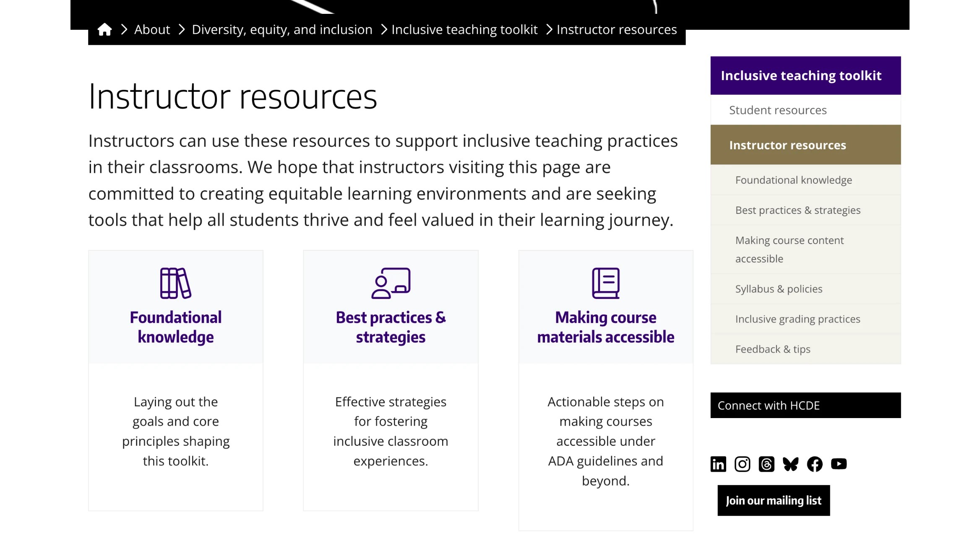
Task: Open Inclusive teaching toolkit breadcrumb link
Action: point(464,29)
